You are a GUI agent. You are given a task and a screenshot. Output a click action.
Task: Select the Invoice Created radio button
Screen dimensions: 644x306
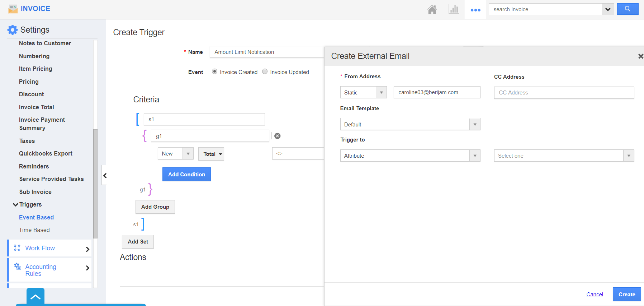[214, 71]
